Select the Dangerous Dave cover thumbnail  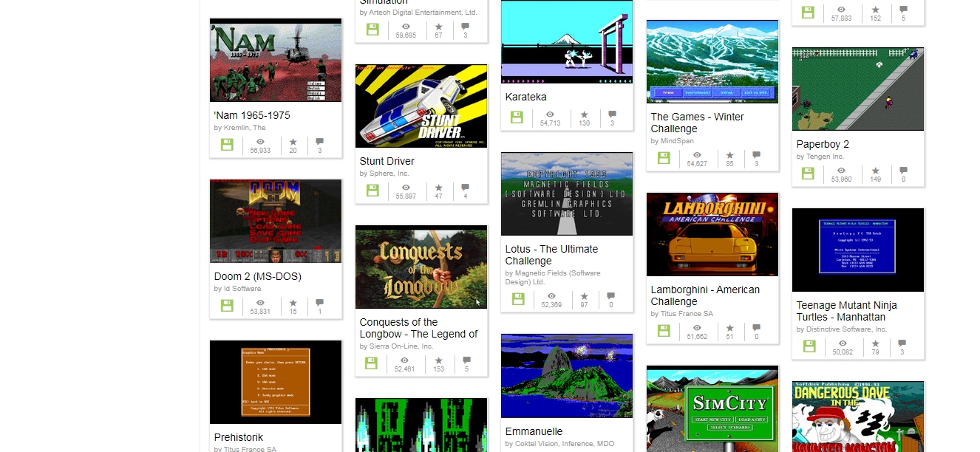(858, 417)
